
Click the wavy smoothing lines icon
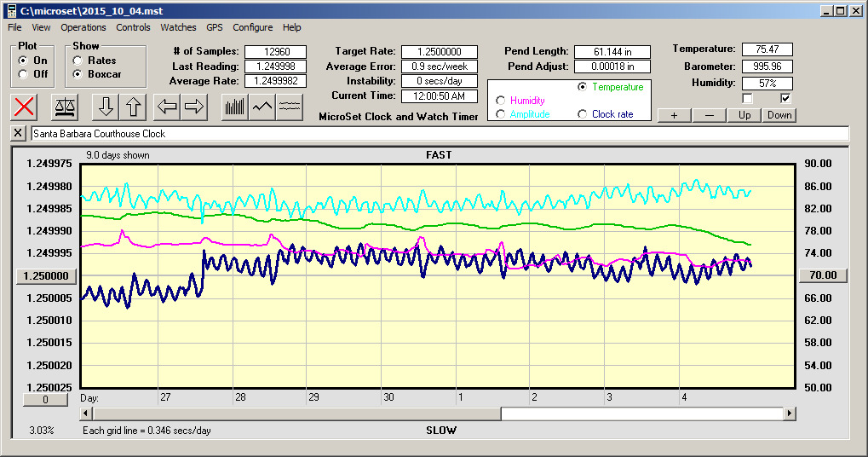(290, 107)
